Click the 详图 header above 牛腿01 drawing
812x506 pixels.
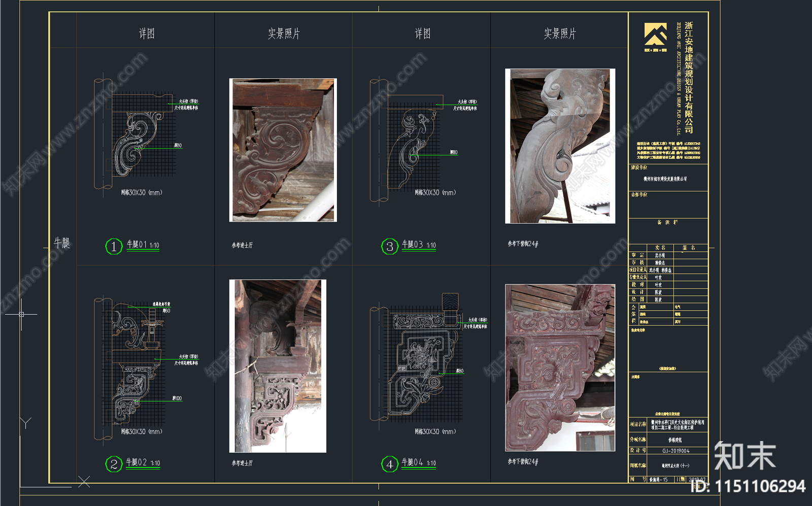coord(147,33)
